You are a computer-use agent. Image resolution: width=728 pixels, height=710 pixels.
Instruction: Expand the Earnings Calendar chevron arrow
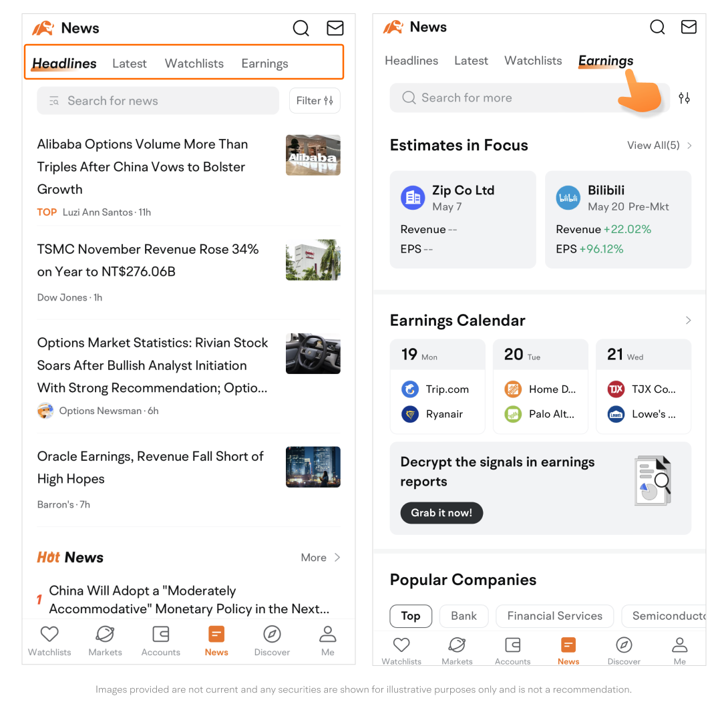pos(688,321)
